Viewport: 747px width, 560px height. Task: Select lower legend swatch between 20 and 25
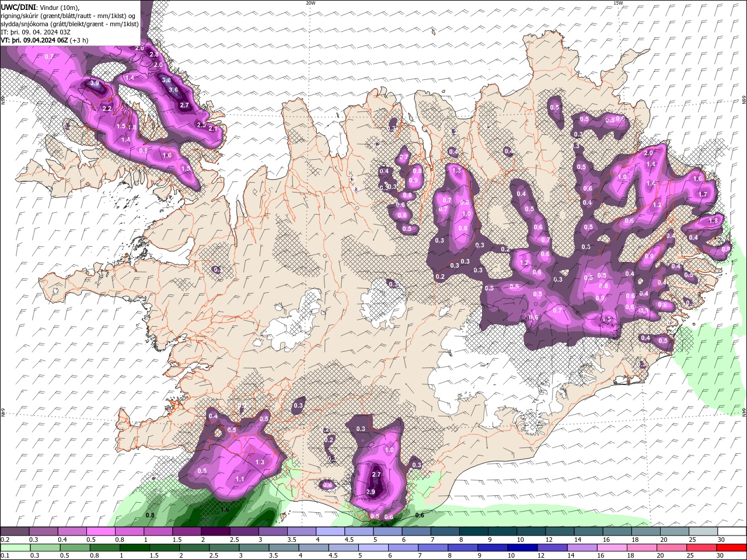(672, 548)
